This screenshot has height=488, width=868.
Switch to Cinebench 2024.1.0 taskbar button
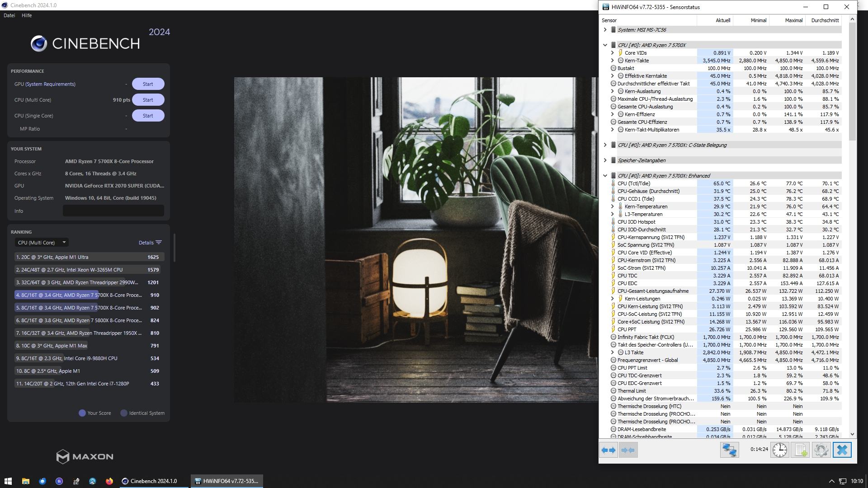[x=154, y=481]
